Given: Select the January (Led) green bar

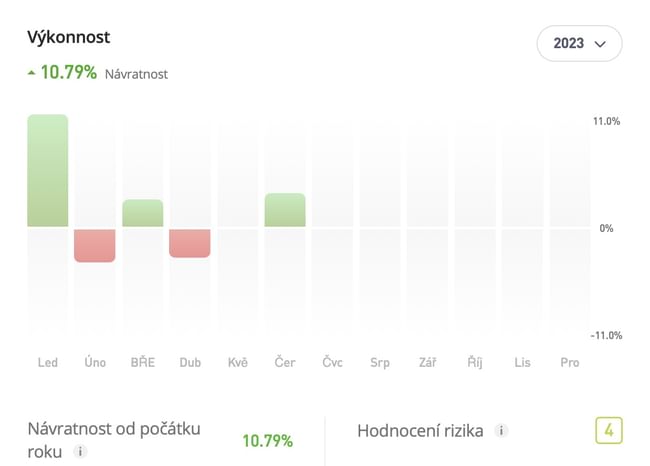Looking at the screenshot, I should (48, 171).
